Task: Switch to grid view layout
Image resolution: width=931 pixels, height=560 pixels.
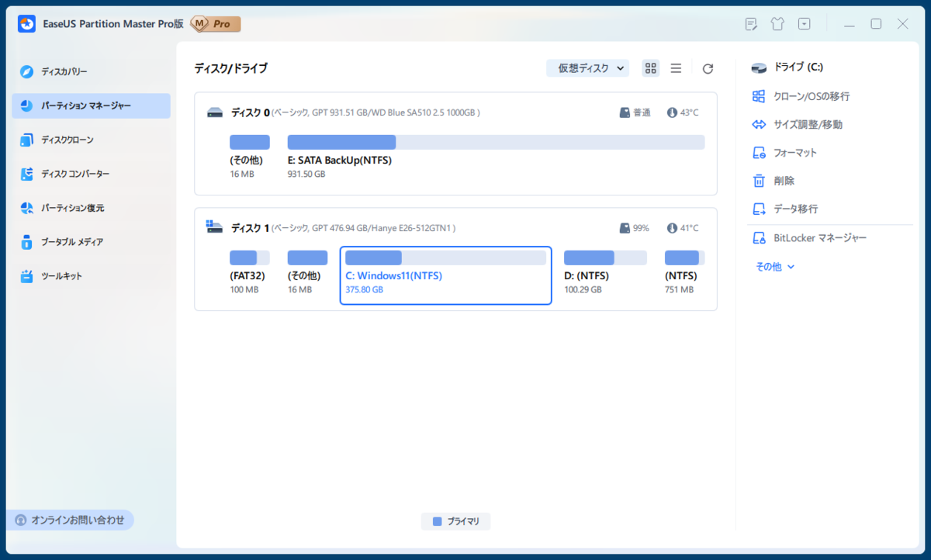Action: point(651,68)
